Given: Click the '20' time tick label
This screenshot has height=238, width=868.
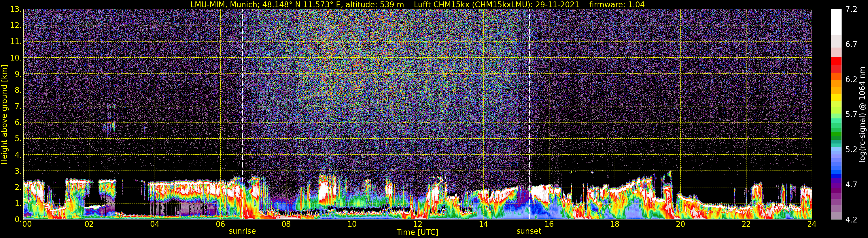Looking at the screenshot, I should 680,224.
